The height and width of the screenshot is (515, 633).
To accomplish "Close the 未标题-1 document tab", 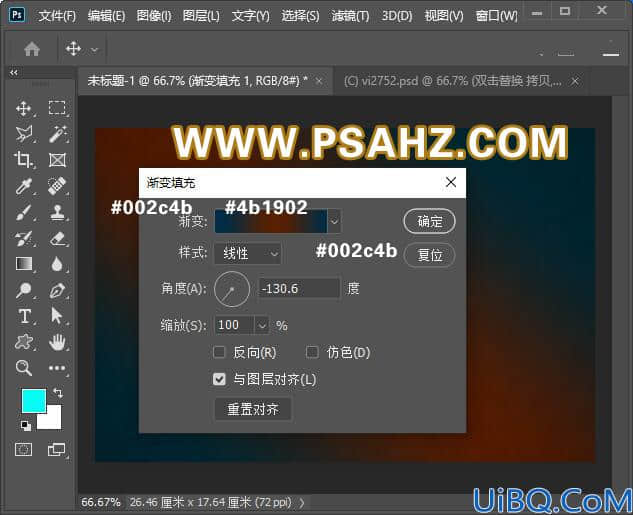I will click(319, 82).
